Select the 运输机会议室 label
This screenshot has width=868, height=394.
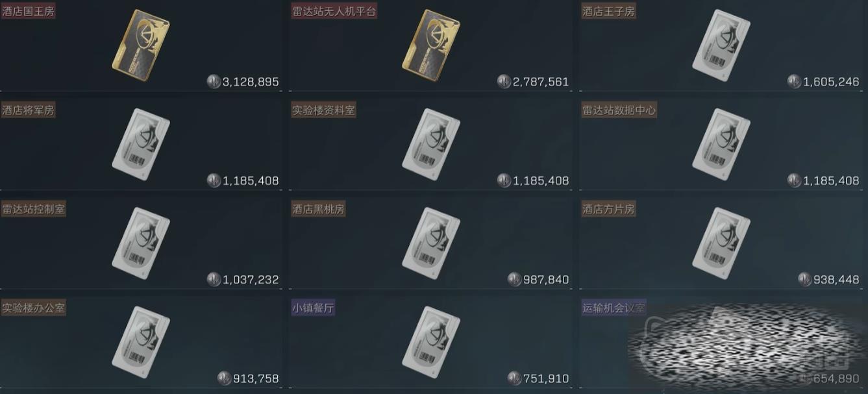[614, 308]
